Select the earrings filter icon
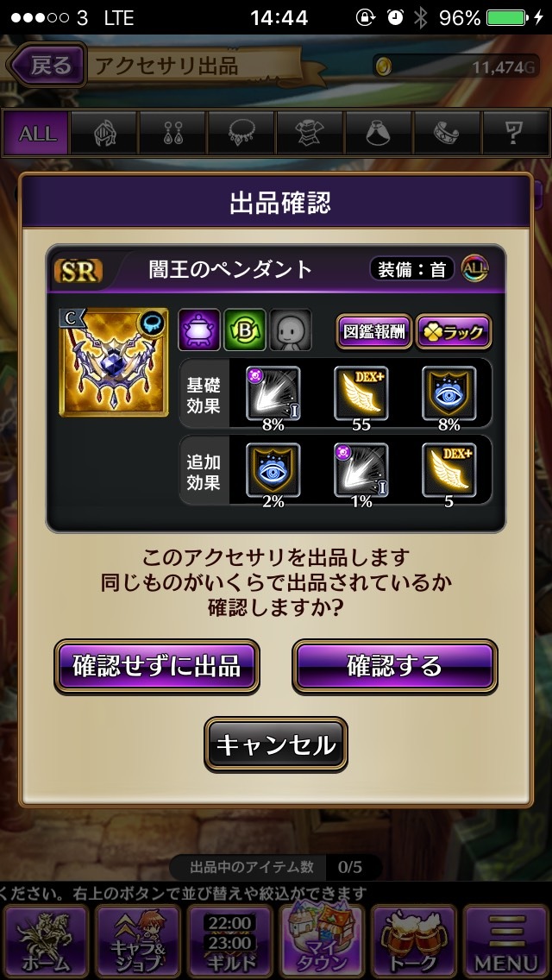This screenshot has height=980, width=552. coord(172,133)
